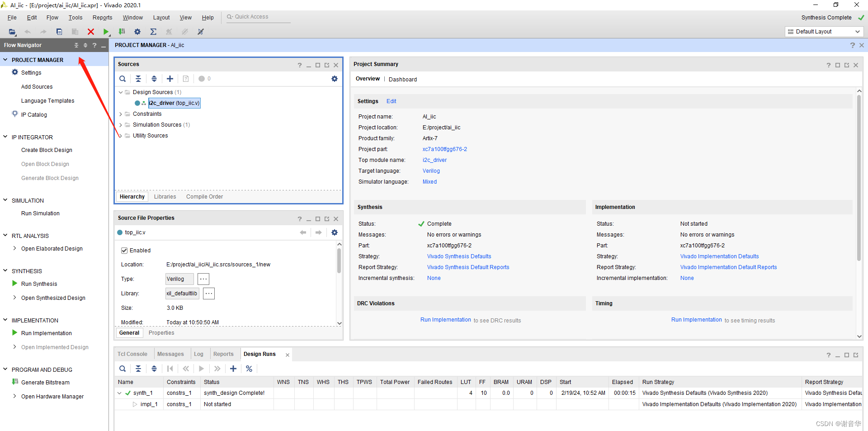Open IP Catalog
Screen dimensions: 868x431
click(x=34, y=115)
